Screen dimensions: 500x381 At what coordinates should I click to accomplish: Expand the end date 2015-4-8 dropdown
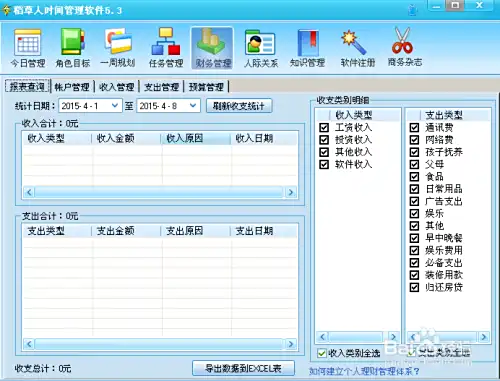(x=193, y=106)
